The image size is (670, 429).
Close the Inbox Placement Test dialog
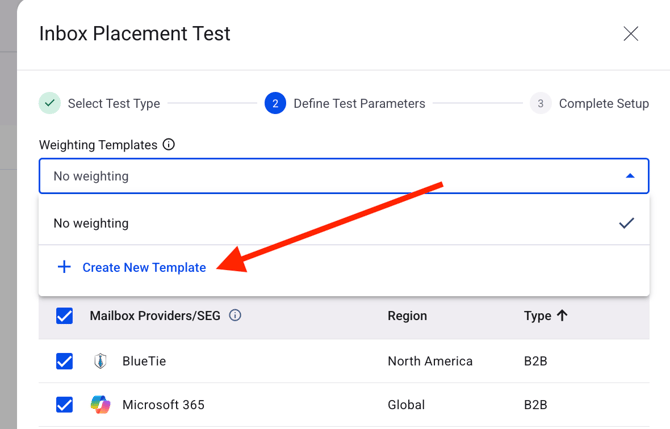[x=630, y=34]
